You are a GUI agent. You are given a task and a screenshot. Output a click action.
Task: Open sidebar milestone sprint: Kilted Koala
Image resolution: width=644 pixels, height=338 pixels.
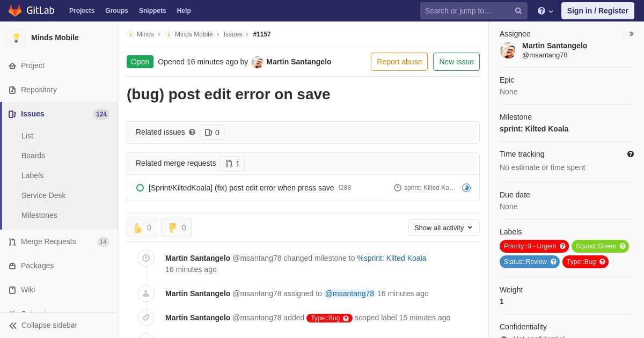(x=534, y=129)
